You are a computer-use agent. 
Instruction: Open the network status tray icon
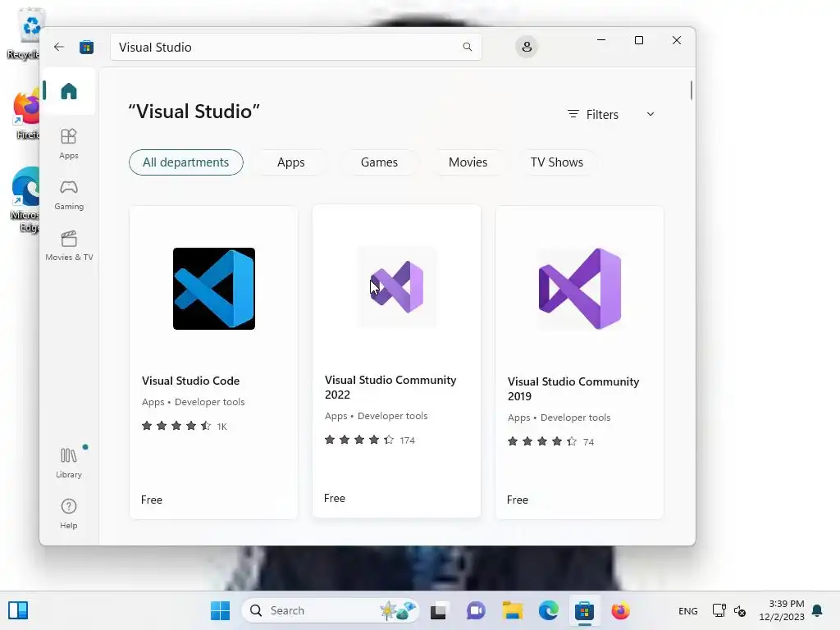(719, 610)
